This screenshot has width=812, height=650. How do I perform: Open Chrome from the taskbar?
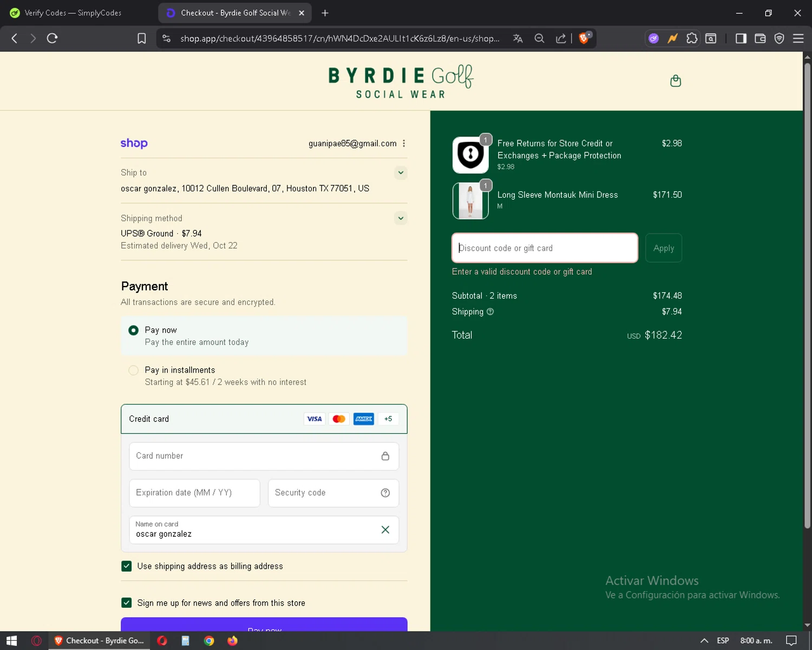[x=209, y=641]
